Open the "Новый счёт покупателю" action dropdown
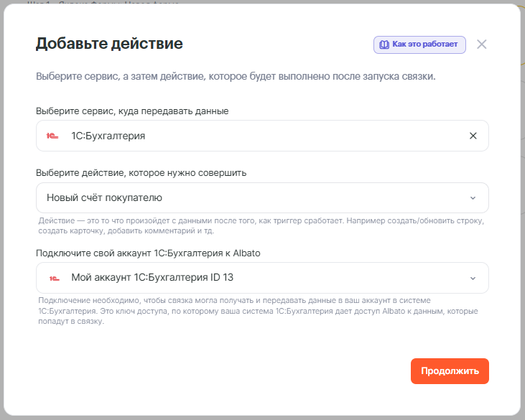The width and height of the screenshot is (525, 420). (x=251, y=197)
